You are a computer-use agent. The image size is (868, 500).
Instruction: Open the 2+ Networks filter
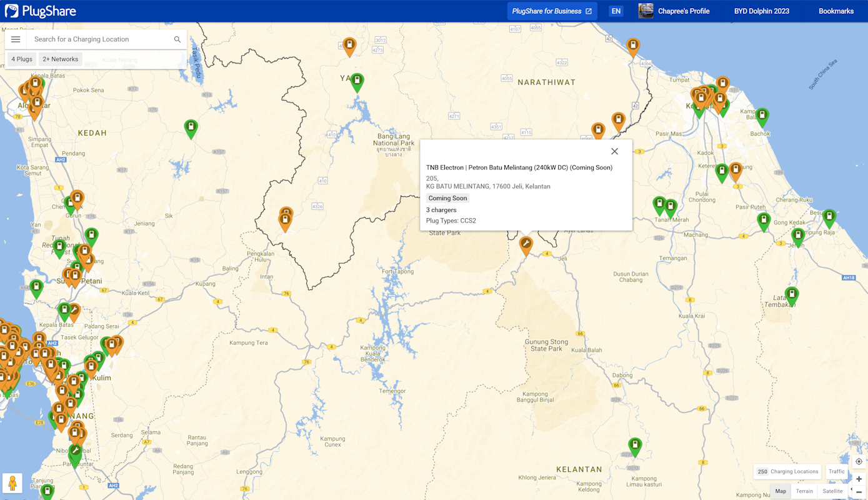coord(61,59)
